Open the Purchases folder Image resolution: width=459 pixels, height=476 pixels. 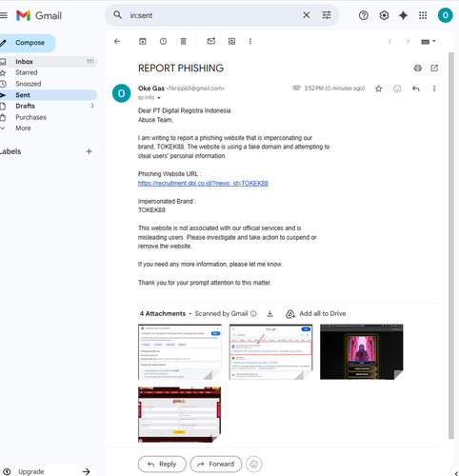pyautogui.click(x=48, y=117)
